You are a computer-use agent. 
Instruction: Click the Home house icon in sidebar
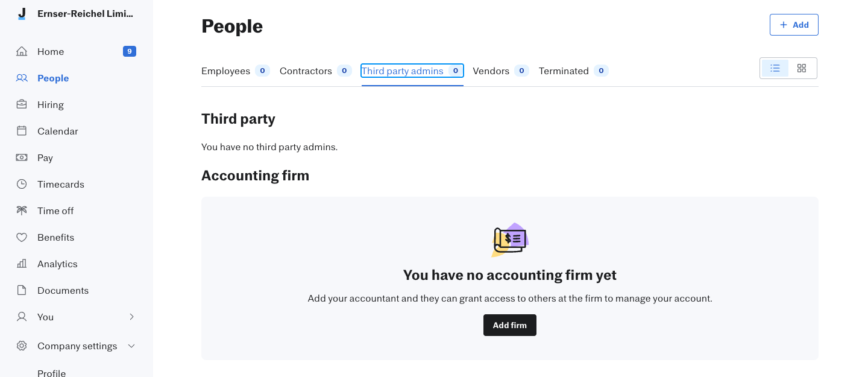click(x=22, y=51)
